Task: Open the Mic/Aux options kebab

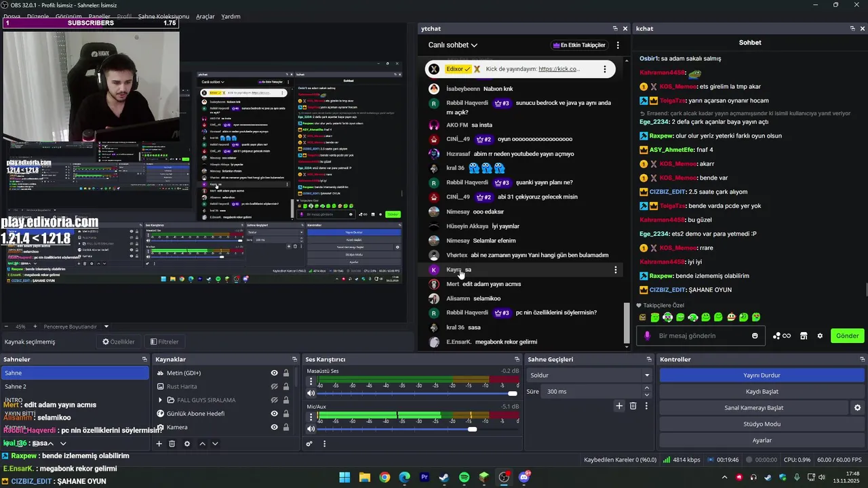Action: pyautogui.click(x=311, y=417)
